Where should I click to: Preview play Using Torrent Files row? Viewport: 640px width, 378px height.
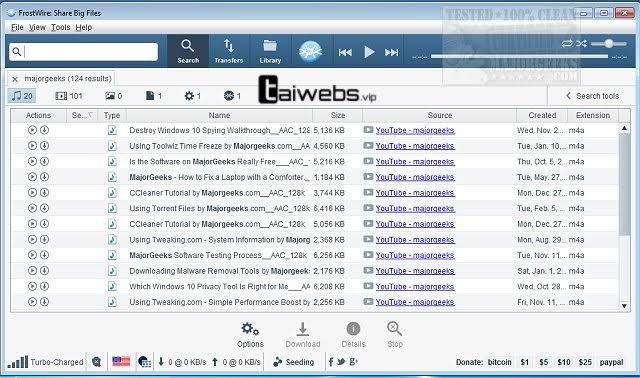32,208
